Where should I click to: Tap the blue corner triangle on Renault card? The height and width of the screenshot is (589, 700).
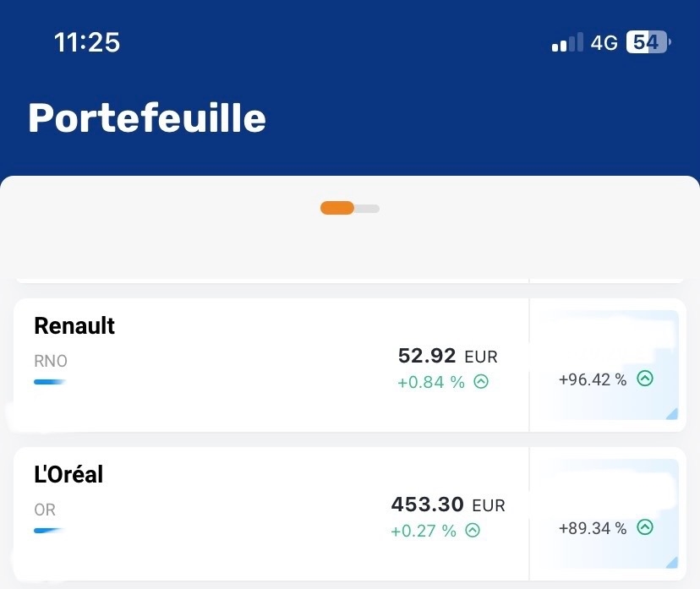pyautogui.click(x=671, y=413)
